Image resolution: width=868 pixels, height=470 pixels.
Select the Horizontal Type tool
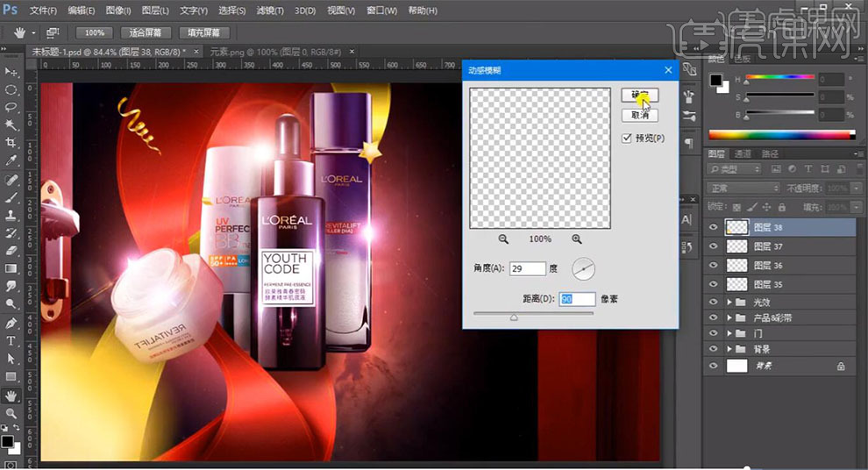(x=11, y=340)
